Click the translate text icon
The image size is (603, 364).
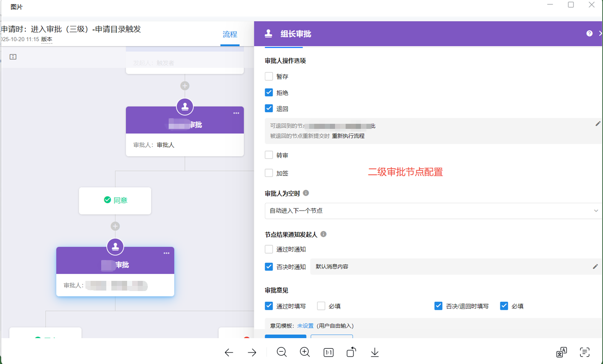click(x=561, y=352)
